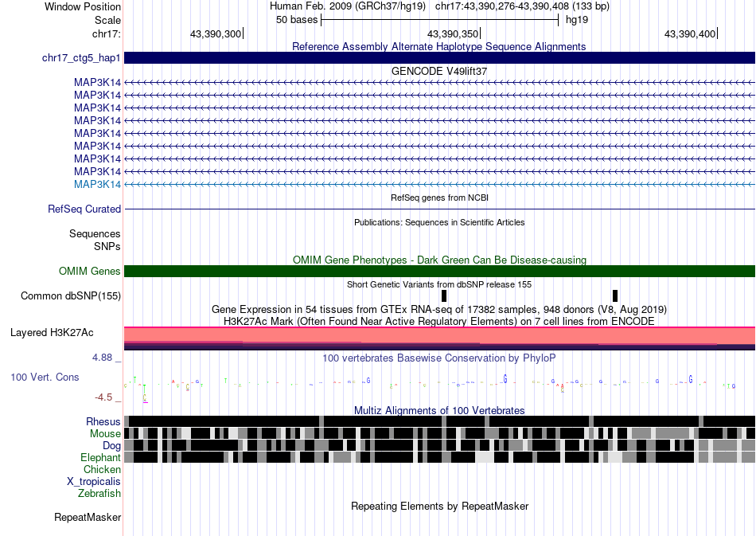Screen dimensions: 756x536
Task: Click the 4.88 PhyloP upper scale value
Action: [x=102, y=358]
